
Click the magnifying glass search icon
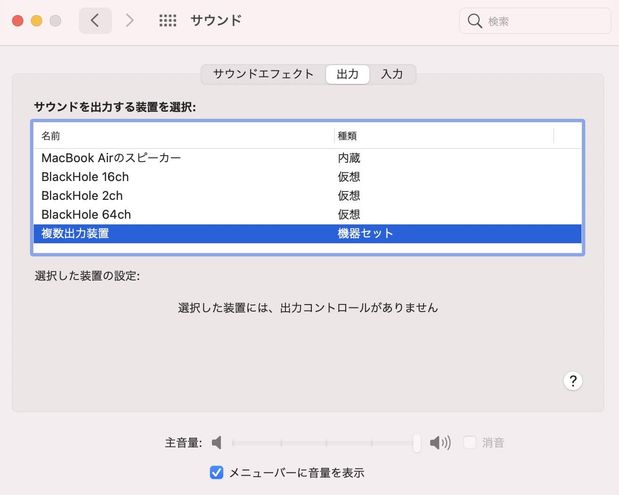(x=475, y=21)
